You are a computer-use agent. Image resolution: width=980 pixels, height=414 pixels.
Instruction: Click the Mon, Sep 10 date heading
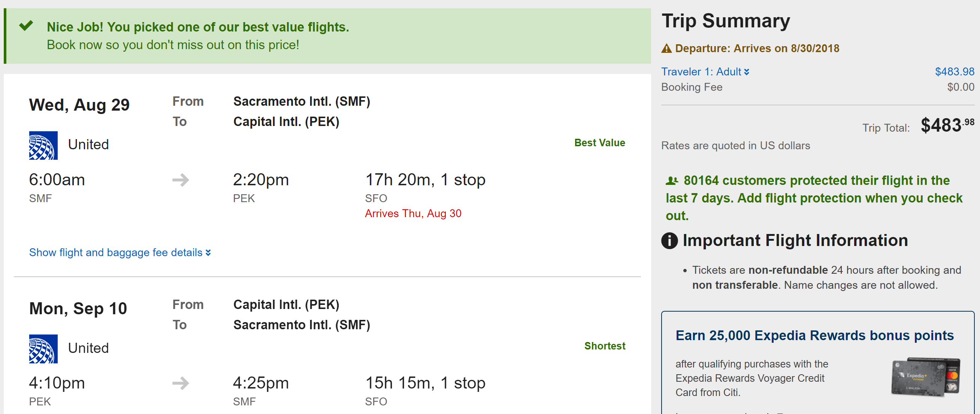(78, 309)
